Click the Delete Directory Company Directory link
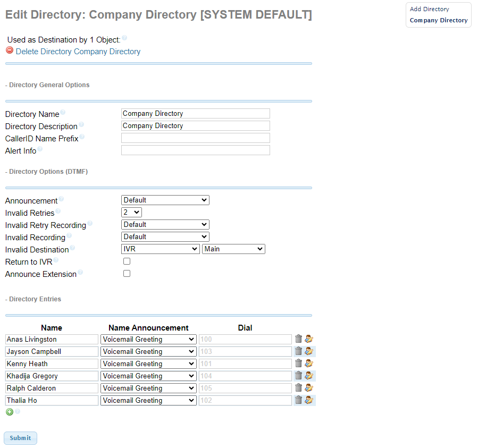The image size is (478, 448). click(x=78, y=51)
